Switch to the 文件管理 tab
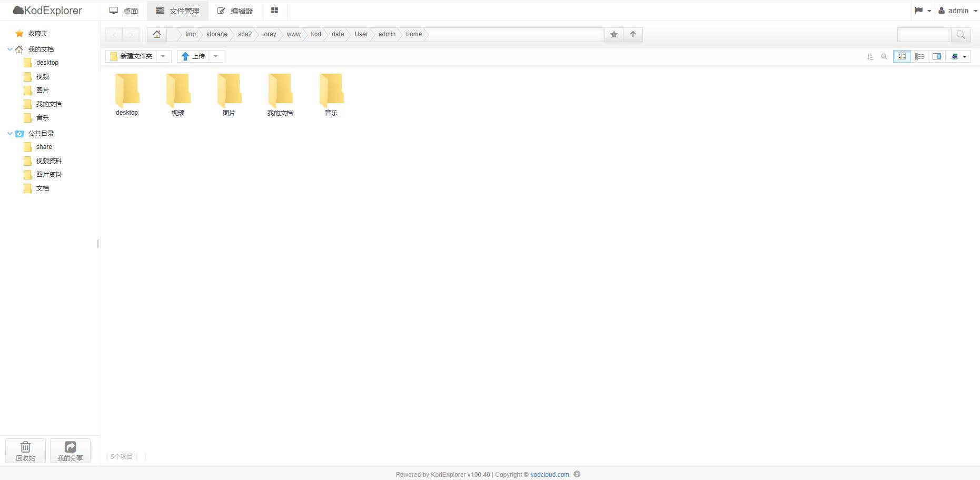Viewport: 980px width, 480px height. [x=177, y=11]
